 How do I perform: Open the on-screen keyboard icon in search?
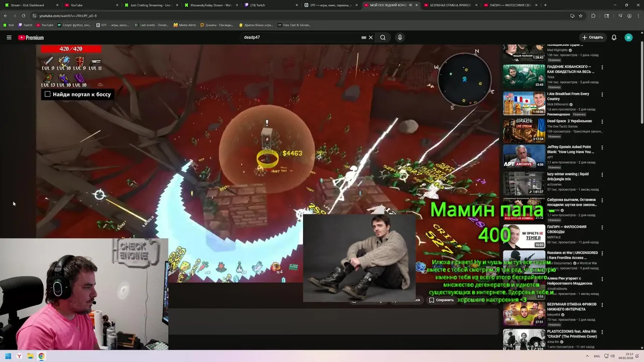tap(364, 37)
